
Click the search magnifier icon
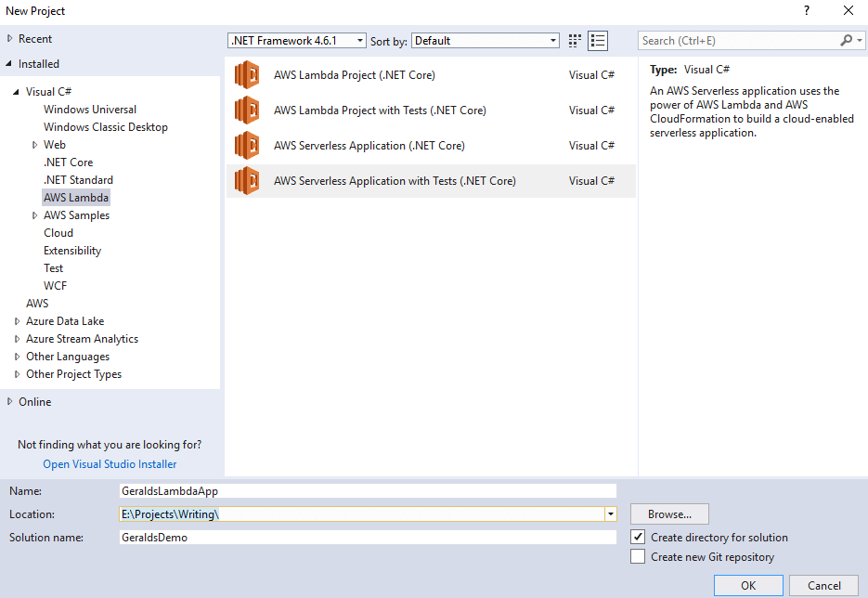click(x=846, y=41)
